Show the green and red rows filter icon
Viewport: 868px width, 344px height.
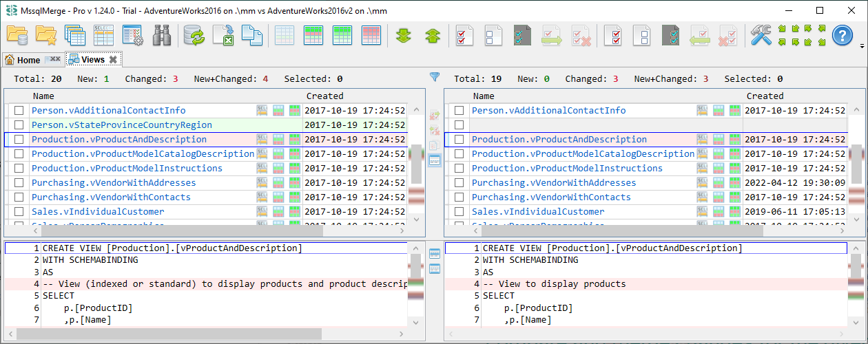pos(314,35)
